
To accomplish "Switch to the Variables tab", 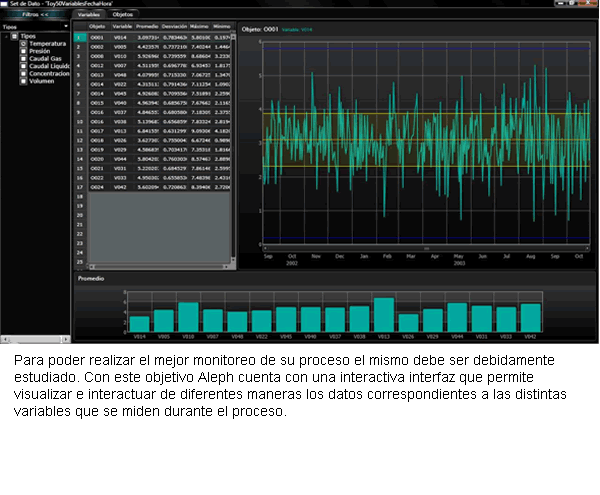I will click(90, 16).
